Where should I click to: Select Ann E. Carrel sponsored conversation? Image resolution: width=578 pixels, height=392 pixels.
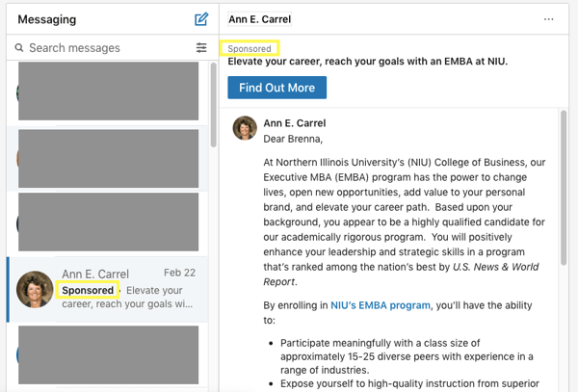[x=108, y=289]
